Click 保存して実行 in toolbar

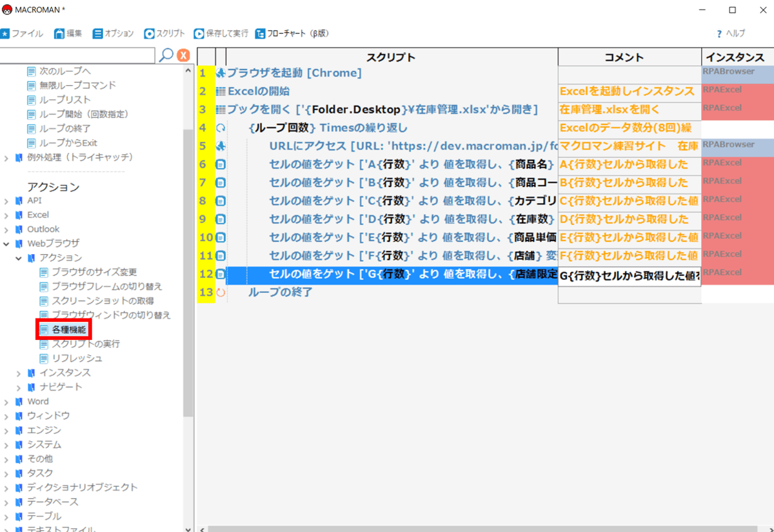(x=221, y=34)
